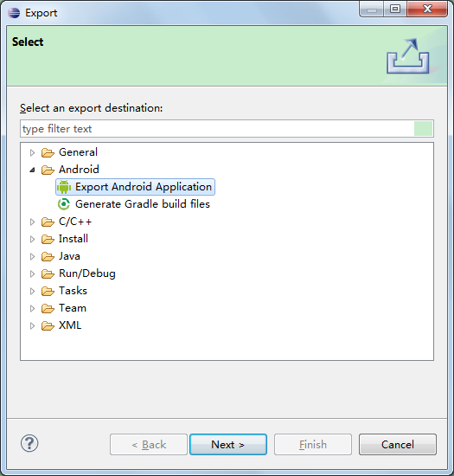
Task: Click the Next button
Action: click(x=228, y=445)
